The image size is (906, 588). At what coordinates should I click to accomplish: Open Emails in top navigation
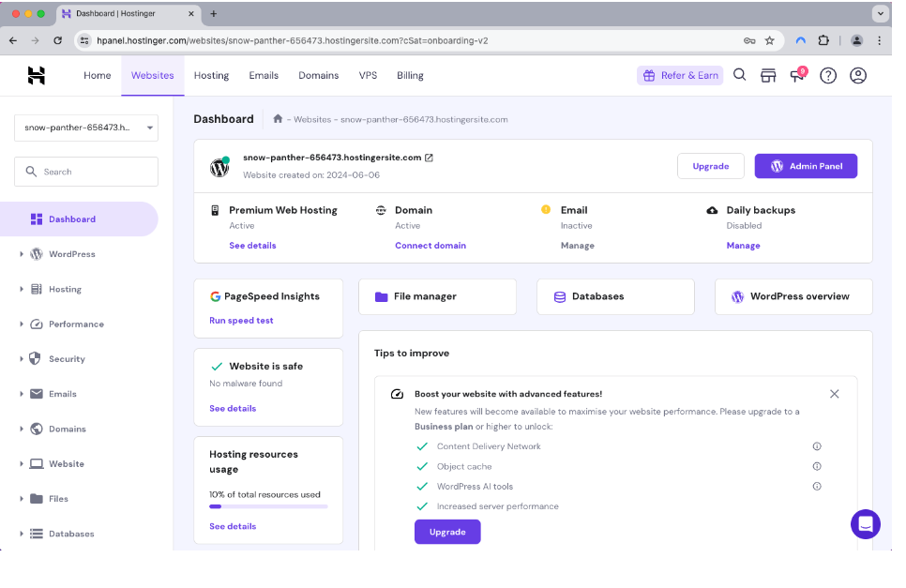tap(264, 75)
